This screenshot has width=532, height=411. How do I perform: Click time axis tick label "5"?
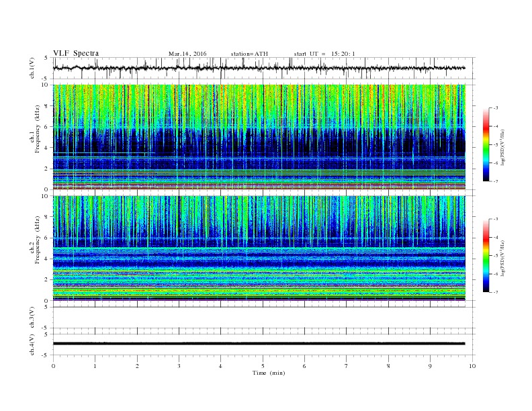coord(263,366)
